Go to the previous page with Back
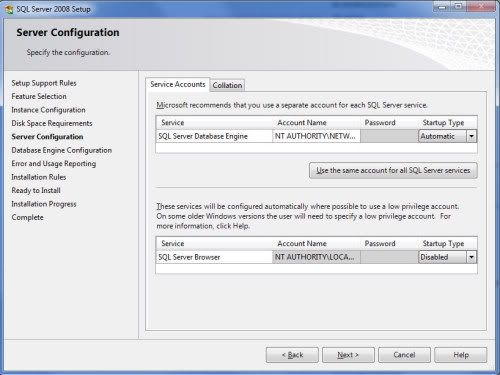Image resolution: width=500 pixels, height=375 pixels. tap(292, 355)
